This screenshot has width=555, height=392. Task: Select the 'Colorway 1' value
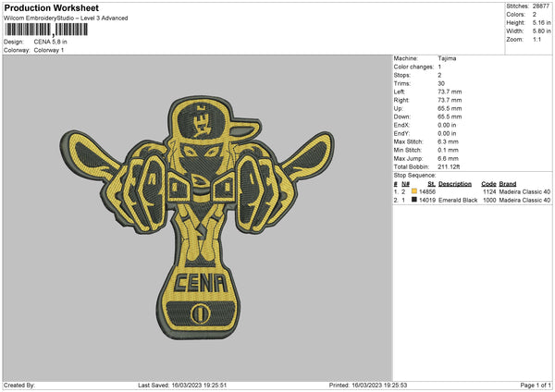(49, 50)
